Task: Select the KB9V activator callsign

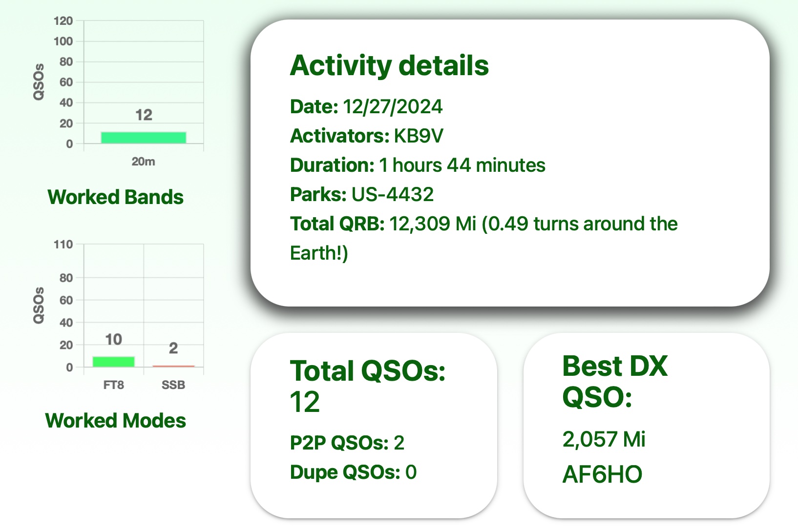Action: (419, 136)
